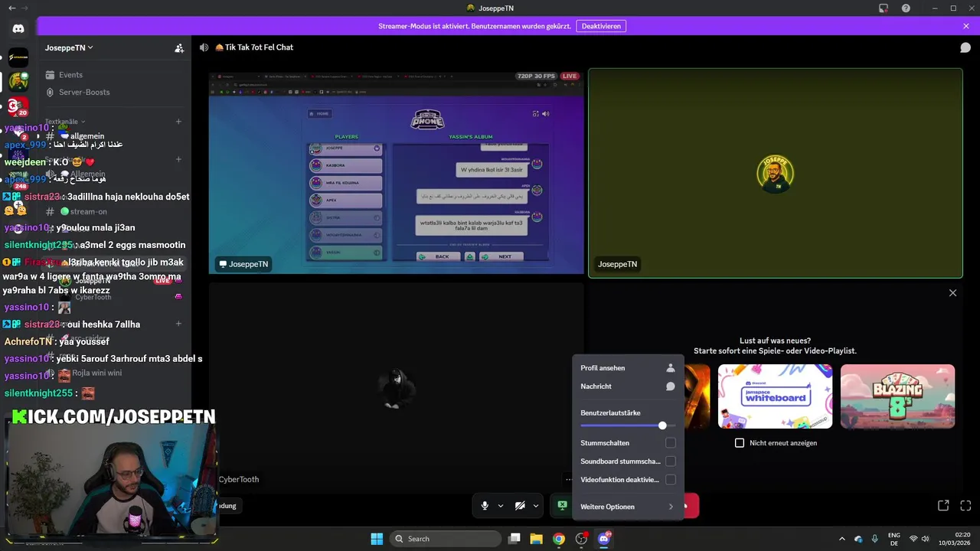The image size is (980, 551).
Task: Open microphone settings dropdown arrow
Action: point(501,506)
